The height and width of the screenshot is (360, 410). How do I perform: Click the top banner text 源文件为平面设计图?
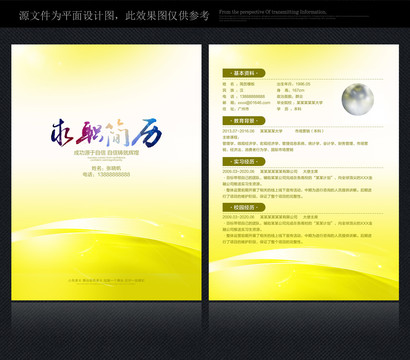tap(67, 15)
